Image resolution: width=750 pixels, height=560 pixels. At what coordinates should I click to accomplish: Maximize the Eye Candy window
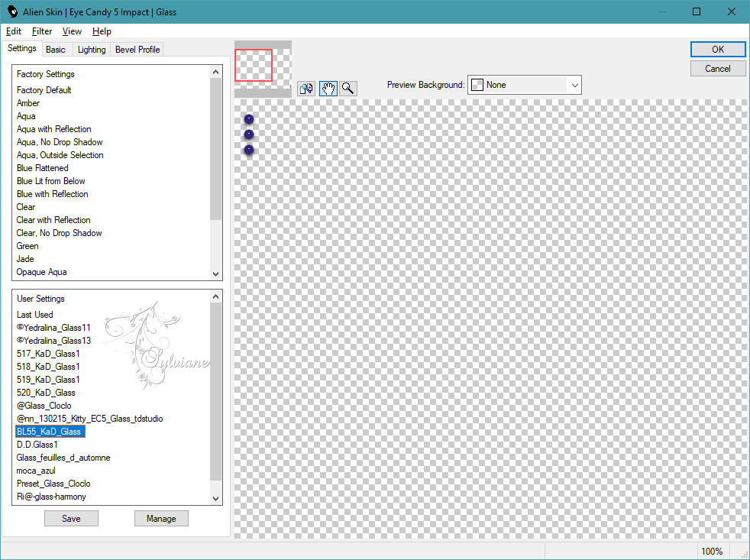[697, 11]
